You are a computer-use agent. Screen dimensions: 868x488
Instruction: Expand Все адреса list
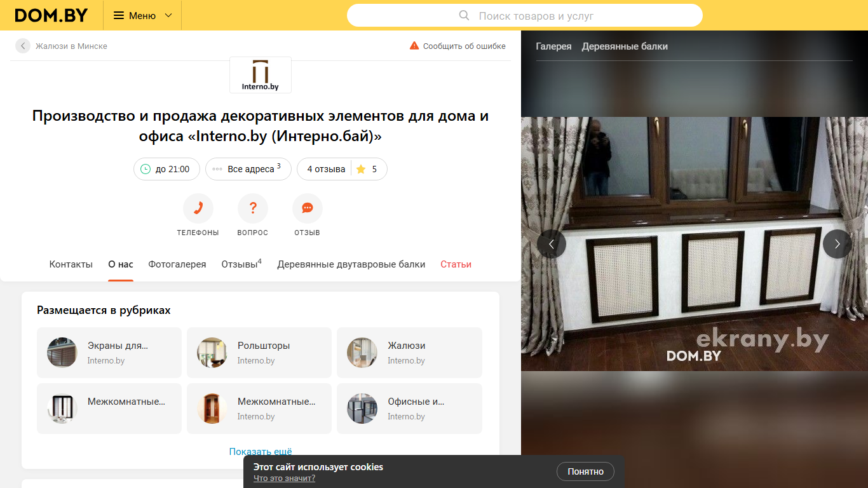tap(248, 169)
